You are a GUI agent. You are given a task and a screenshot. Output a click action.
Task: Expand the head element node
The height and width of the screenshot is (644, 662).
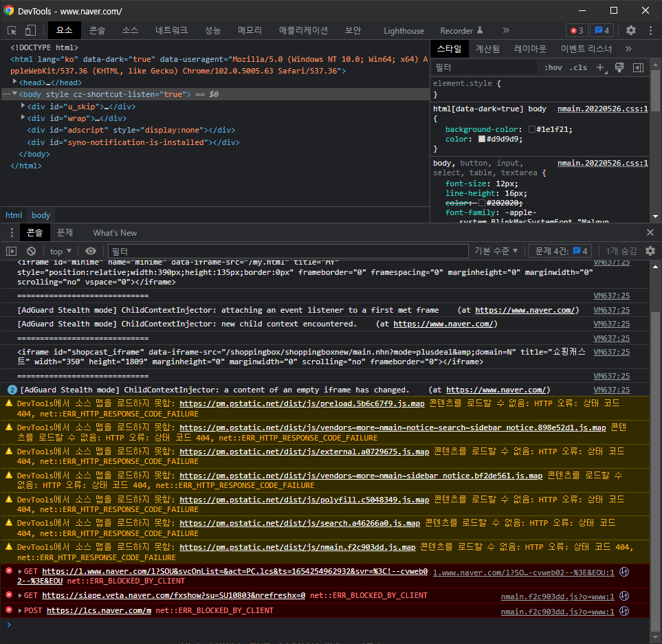[14, 82]
